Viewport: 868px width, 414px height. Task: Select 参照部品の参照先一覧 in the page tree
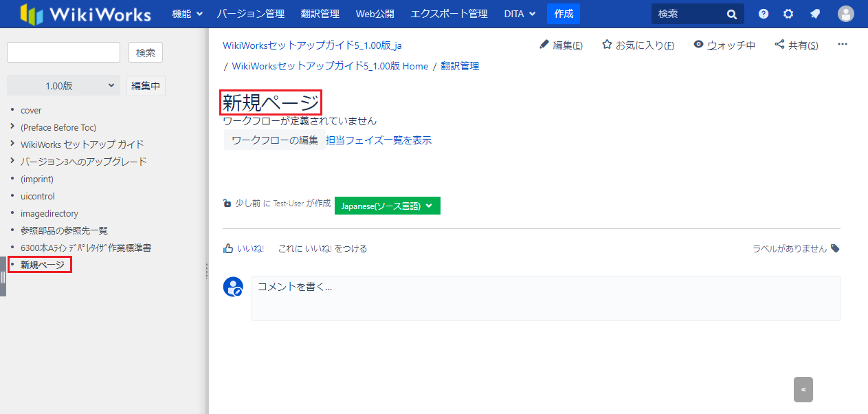(64, 230)
